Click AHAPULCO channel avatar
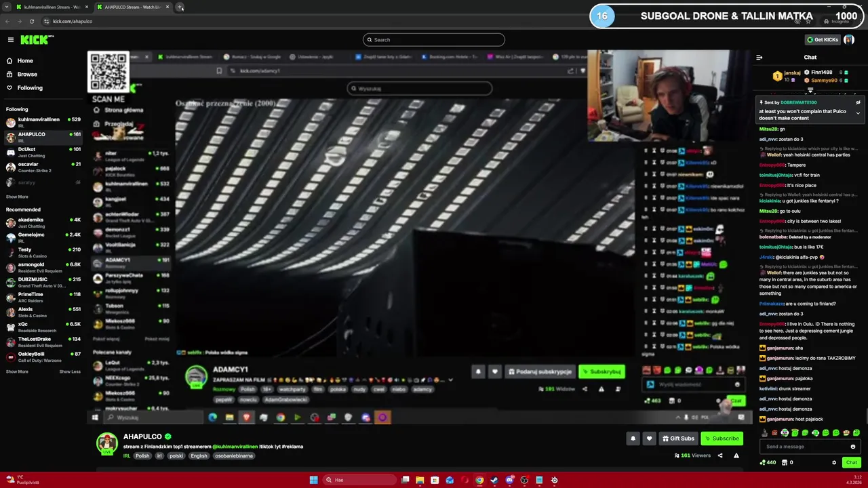Screen dimensions: 868x488 pos(106,443)
